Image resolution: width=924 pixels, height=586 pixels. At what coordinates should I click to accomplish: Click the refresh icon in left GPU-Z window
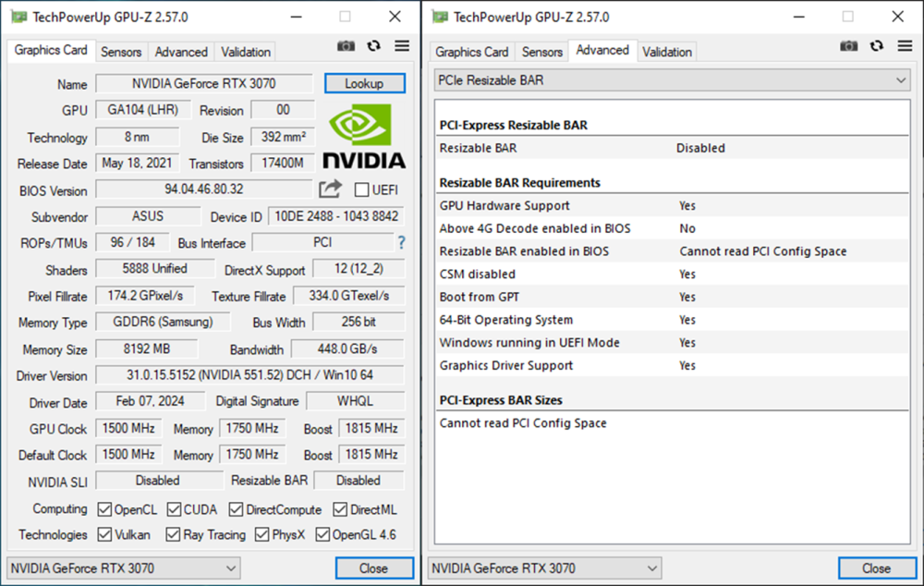tap(373, 46)
